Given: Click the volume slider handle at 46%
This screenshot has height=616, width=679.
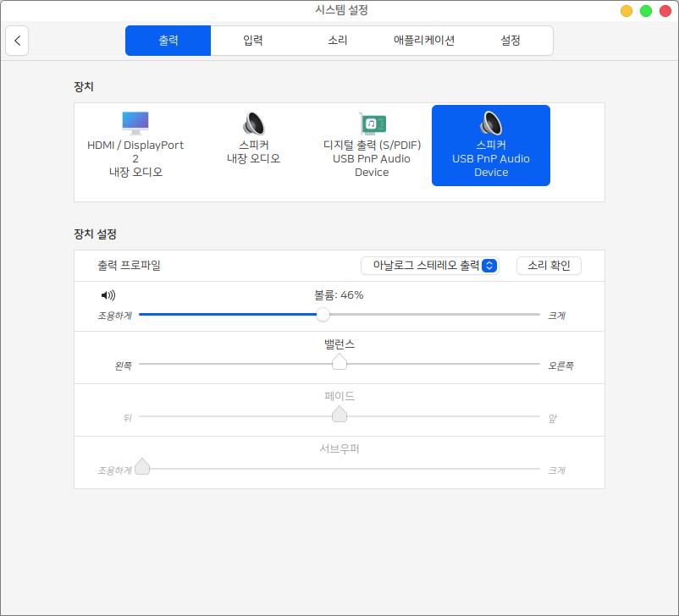Looking at the screenshot, I should pyautogui.click(x=323, y=315).
